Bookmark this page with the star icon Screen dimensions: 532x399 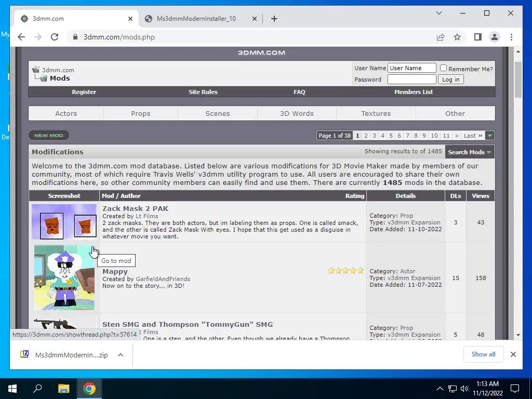pos(457,37)
